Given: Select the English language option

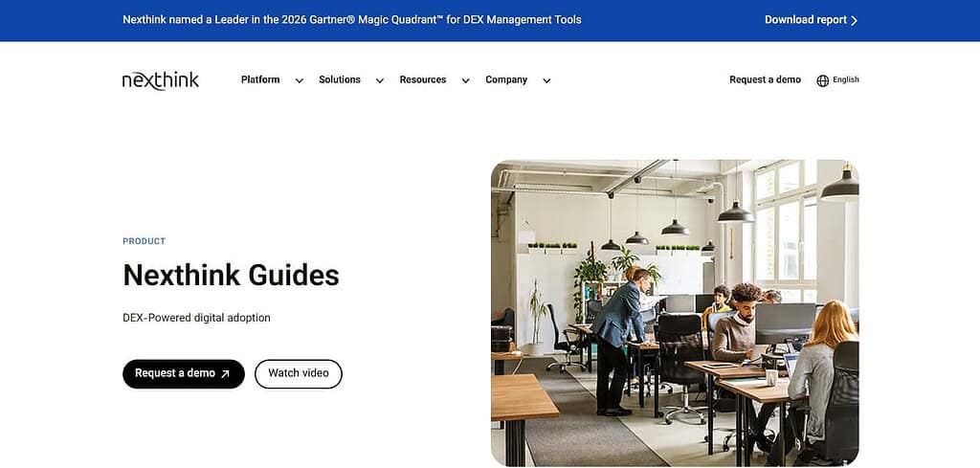Looking at the screenshot, I should pyautogui.click(x=846, y=80).
